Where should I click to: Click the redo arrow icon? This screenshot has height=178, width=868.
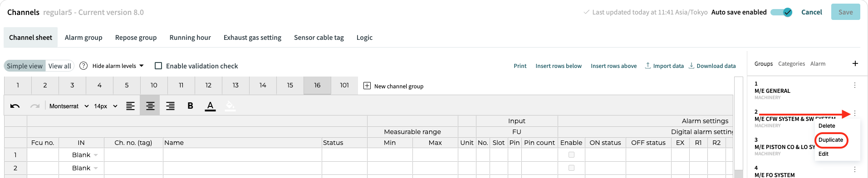[x=35, y=106]
